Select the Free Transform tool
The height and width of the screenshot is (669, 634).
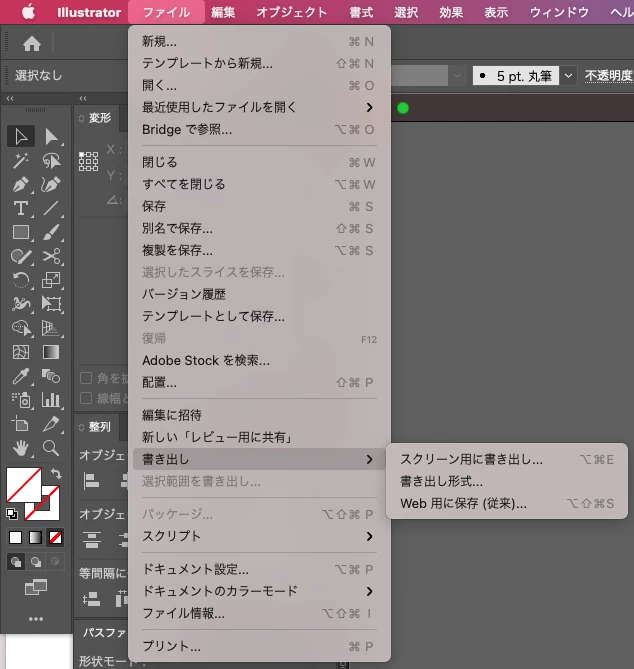point(51,304)
